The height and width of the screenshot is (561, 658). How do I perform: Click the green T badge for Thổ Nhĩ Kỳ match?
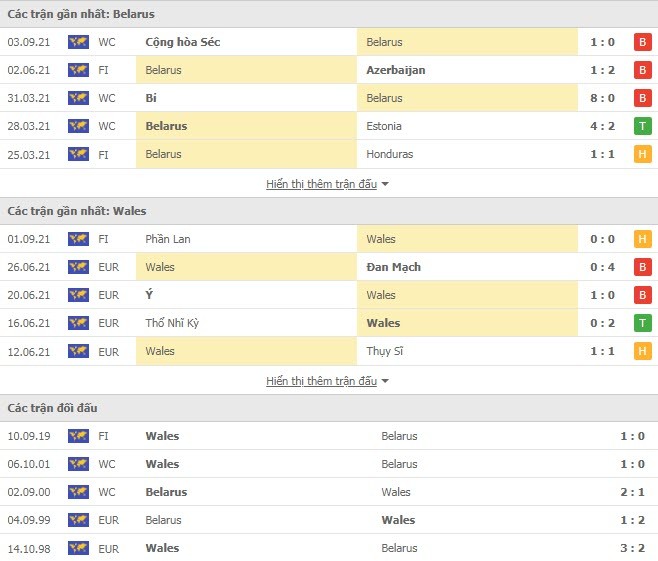642,323
